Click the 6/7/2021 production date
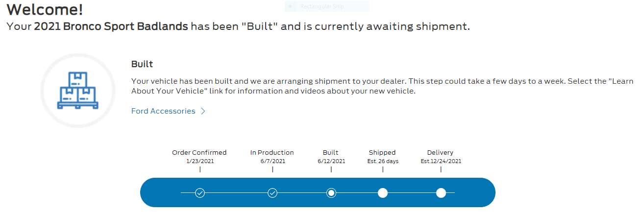The width and height of the screenshot is (644, 214). 272,161
